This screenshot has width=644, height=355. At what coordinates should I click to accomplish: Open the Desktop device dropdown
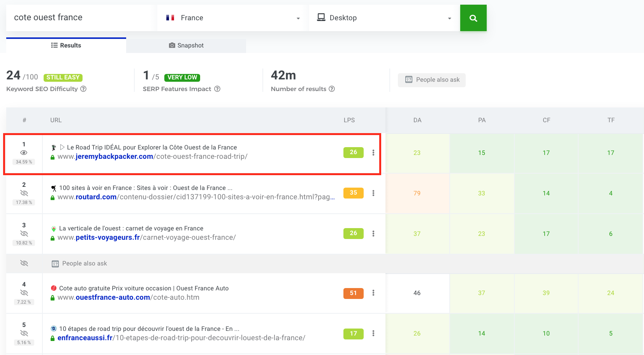pyautogui.click(x=384, y=18)
